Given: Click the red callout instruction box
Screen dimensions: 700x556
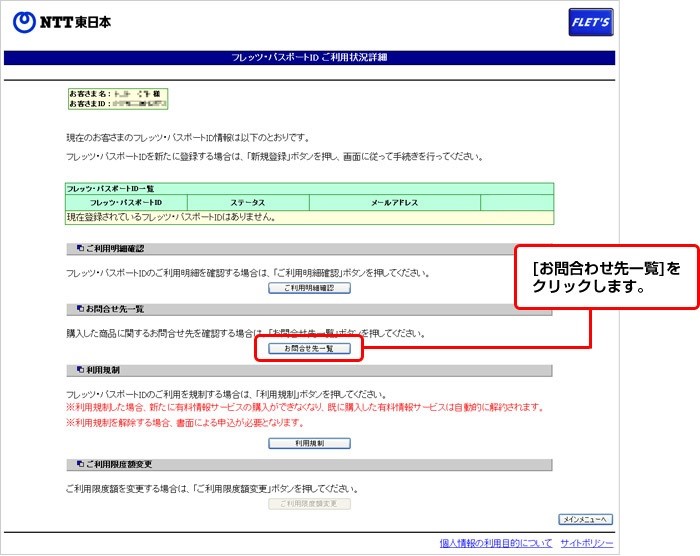Looking at the screenshot, I should coord(604,277).
